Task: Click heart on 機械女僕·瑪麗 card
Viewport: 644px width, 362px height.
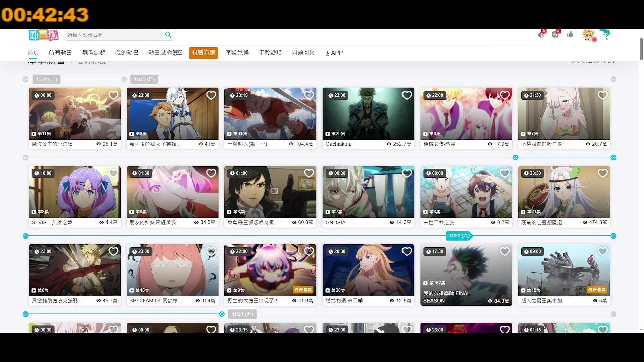Action: pyautogui.click(x=505, y=95)
